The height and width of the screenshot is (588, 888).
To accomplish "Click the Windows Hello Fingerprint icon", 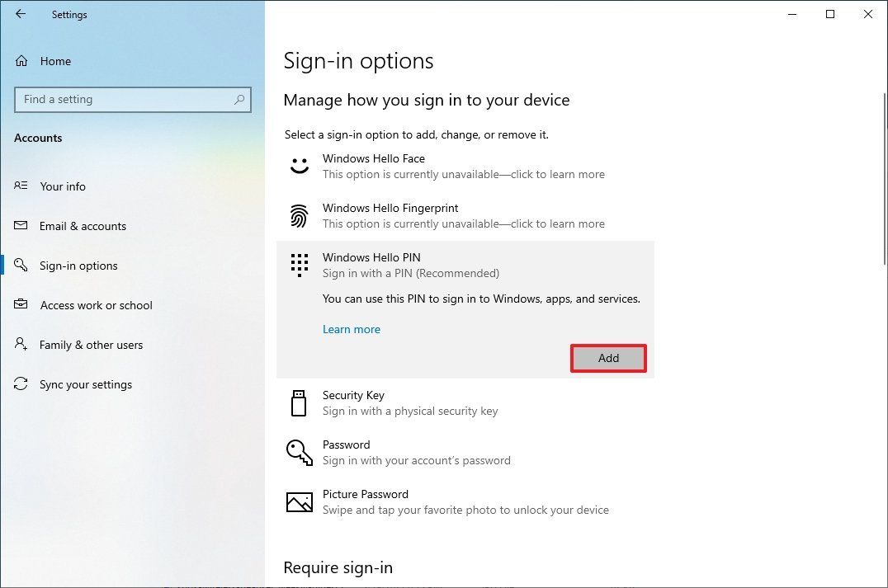I will click(299, 215).
